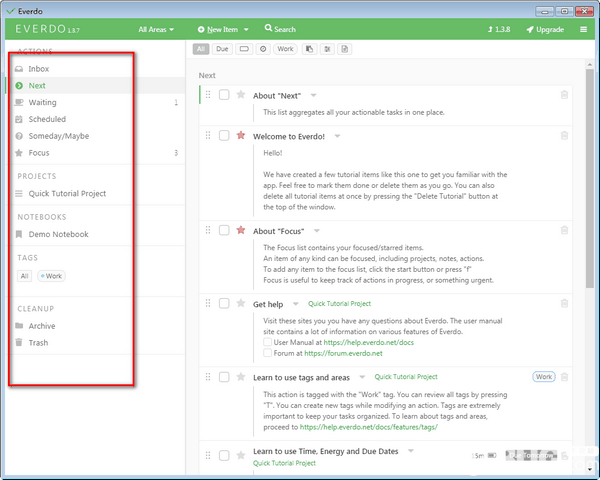The height and width of the screenshot is (480, 600).
Task: Click the group-by-project filter icon
Action: pos(310,49)
